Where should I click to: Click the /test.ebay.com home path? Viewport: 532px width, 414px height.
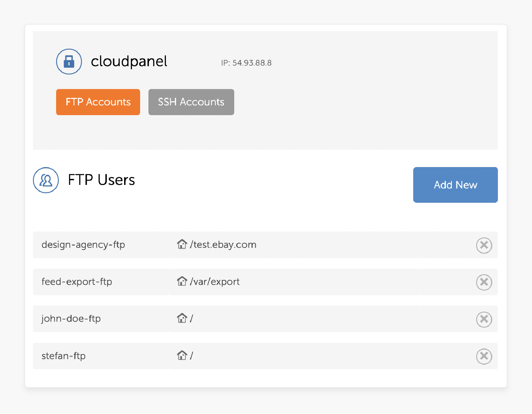(223, 245)
